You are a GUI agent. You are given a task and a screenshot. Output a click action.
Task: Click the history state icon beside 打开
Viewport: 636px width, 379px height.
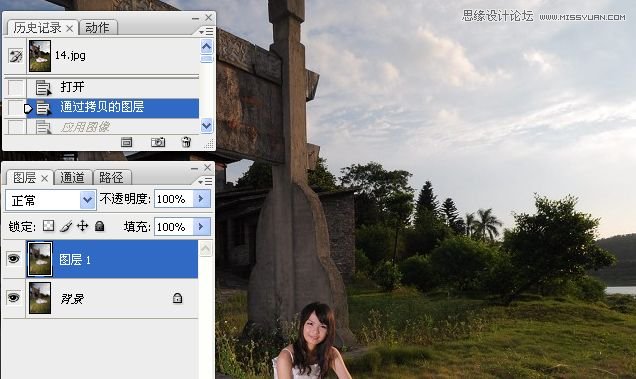point(43,87)
